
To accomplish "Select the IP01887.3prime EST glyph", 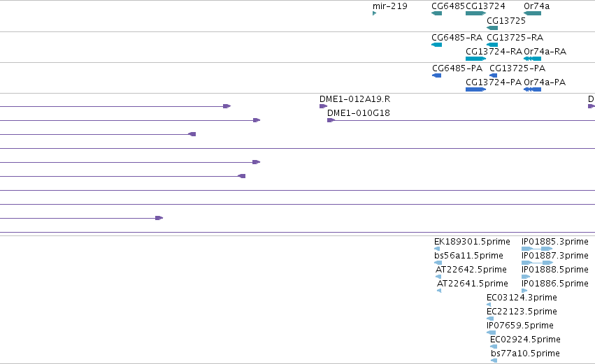I will pos(538,263).
